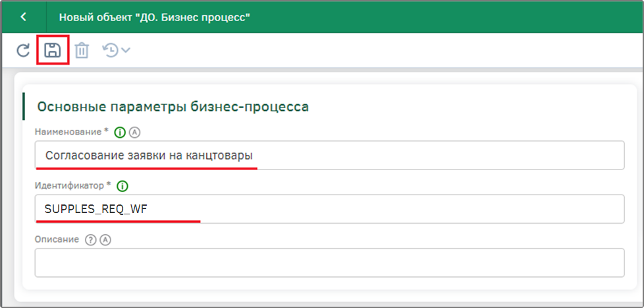Click the green info icon beside Идентификатор
Screen dimensions: 644x308
click(x=122, y=186)
